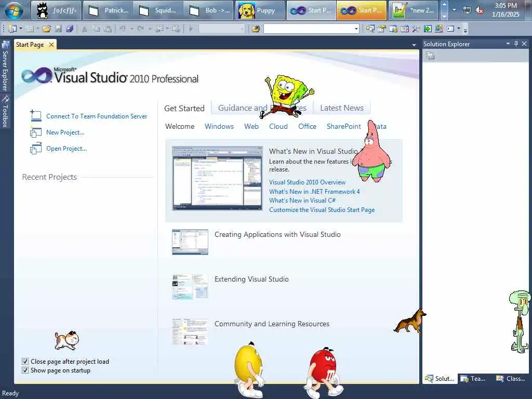Open the Toolbox side tab
This screenshot has height=399, width=532.
[x=5, y=111]
